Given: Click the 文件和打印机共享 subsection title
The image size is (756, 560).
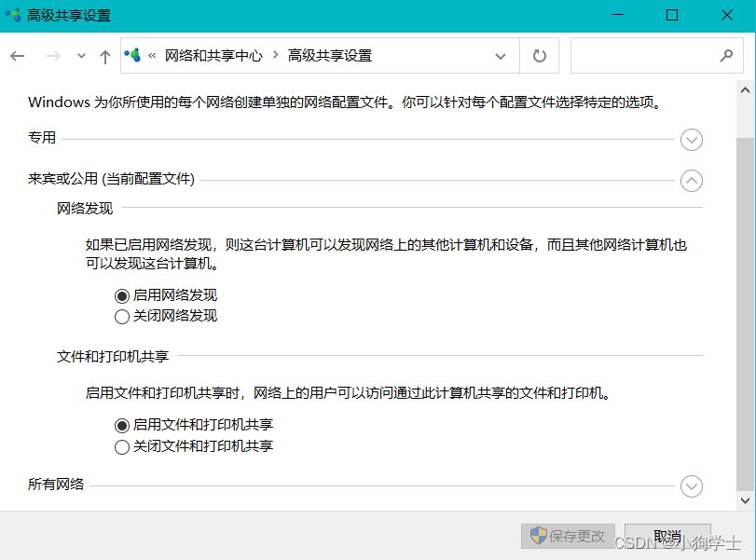Looking at the screenshot, I should click(x=113, y=356).
